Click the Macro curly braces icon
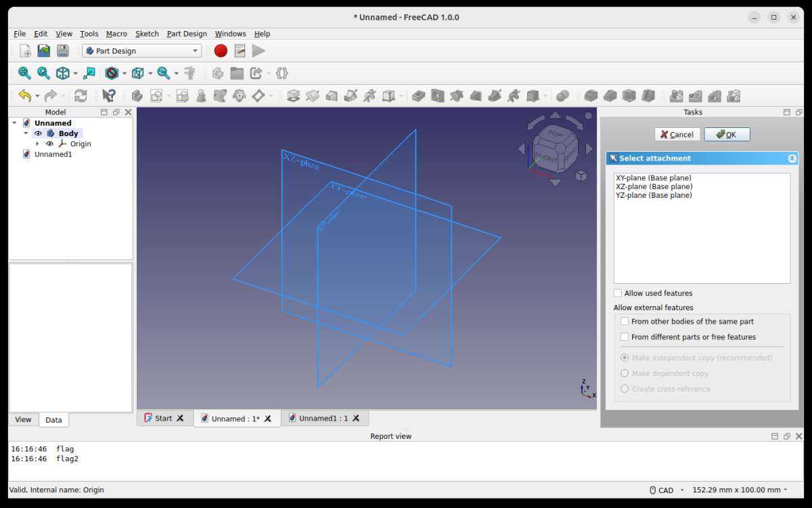 pyautogui.click(x=282, y=73)
